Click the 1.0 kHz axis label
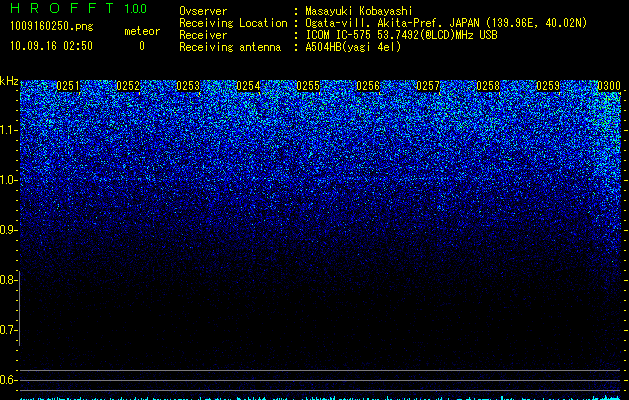This screenshot has height=400, width=629. point(8,180)
